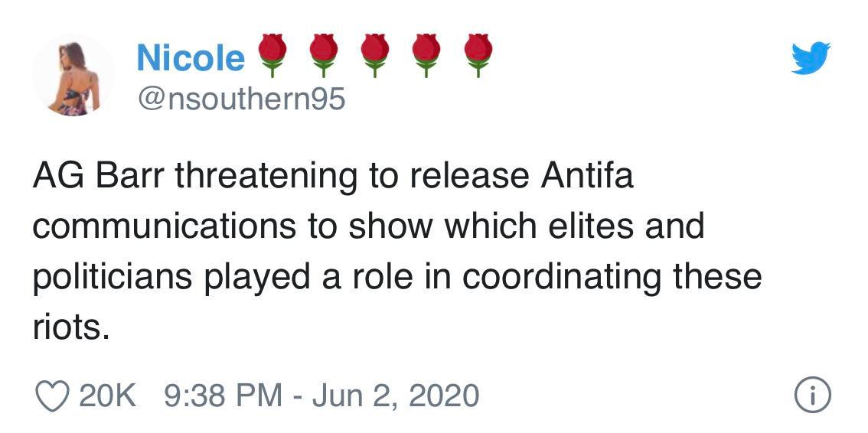
Task: Click the 20K likes count
Action: (108, 396)
